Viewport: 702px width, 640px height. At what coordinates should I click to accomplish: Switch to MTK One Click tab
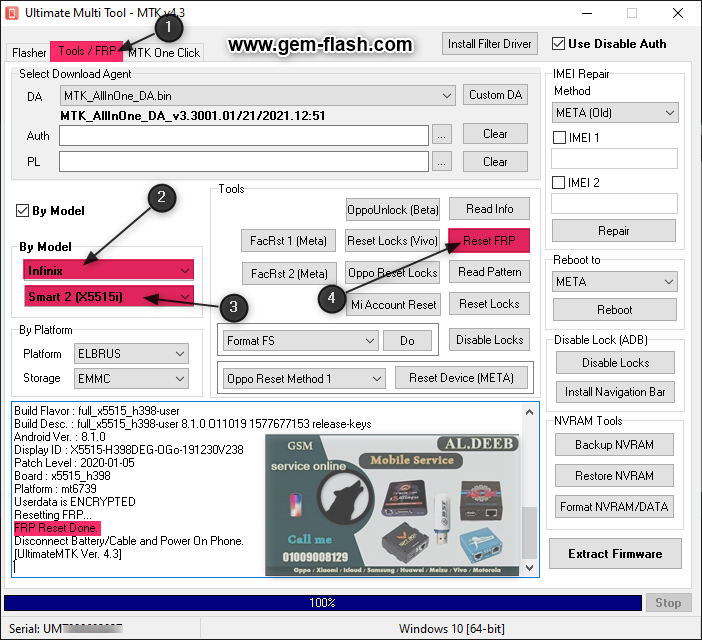click(164, 53)
